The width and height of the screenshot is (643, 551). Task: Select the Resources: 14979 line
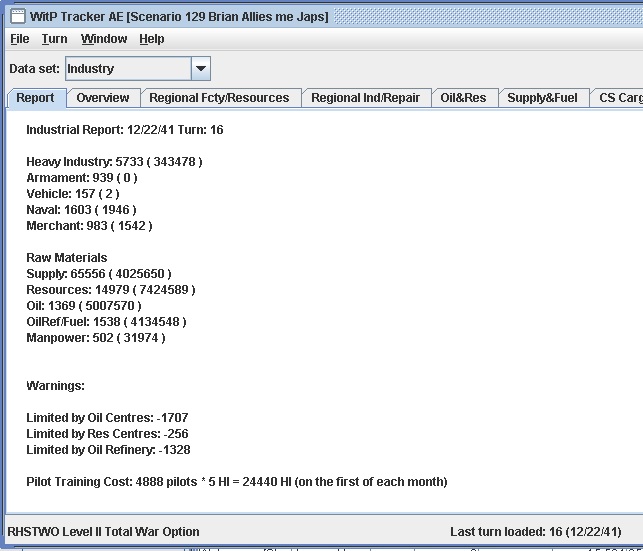111,290
